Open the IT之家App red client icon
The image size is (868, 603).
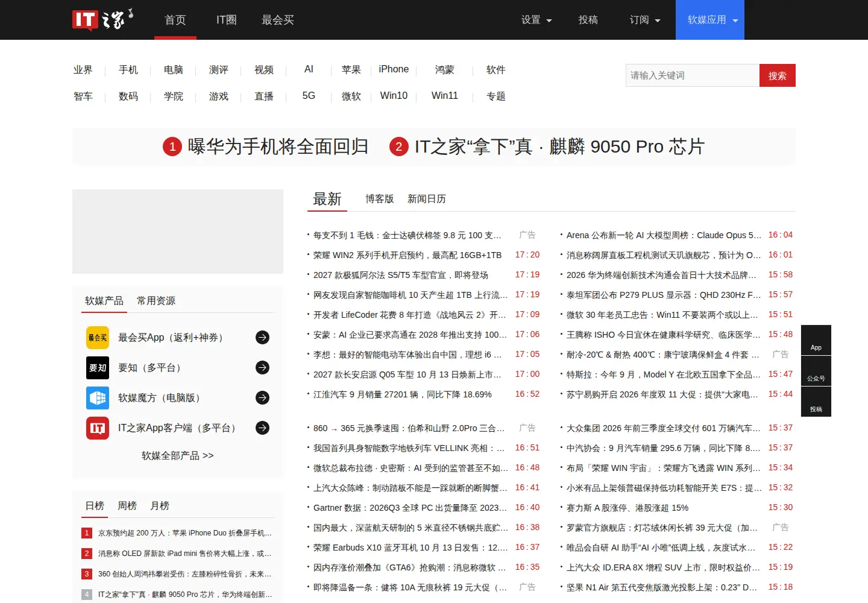click(x=98, y=428)
